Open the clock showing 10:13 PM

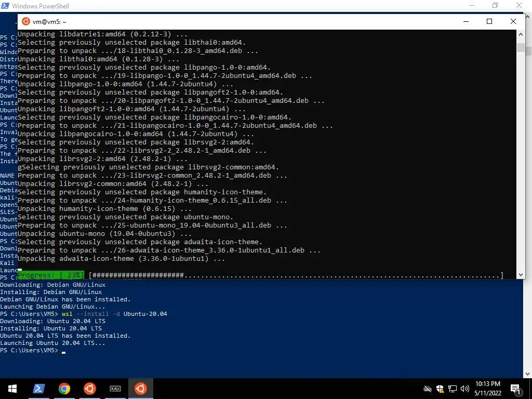coord(488,389)
